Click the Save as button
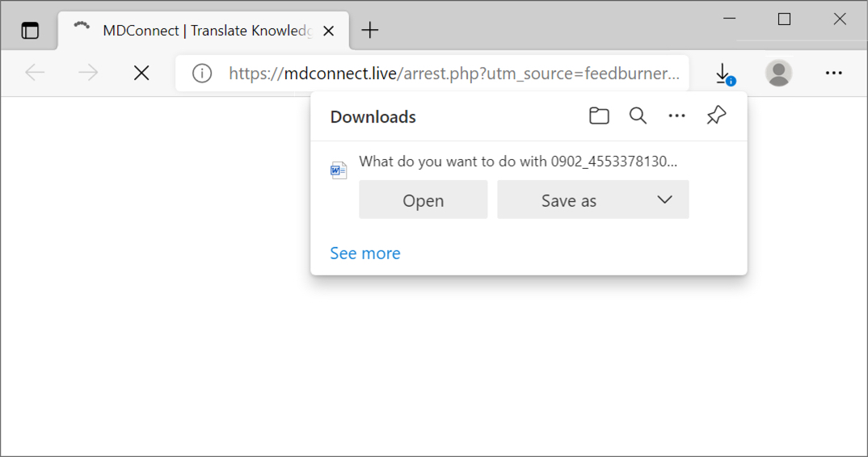Screen dimensions: 868x457 [568, 199]
